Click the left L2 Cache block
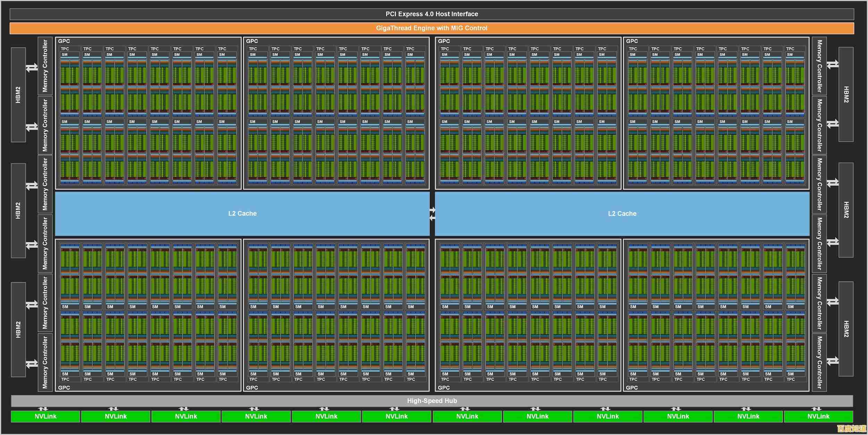Image resolution: width=868 pixels, height=435 pixels. (x=242, y=214)
